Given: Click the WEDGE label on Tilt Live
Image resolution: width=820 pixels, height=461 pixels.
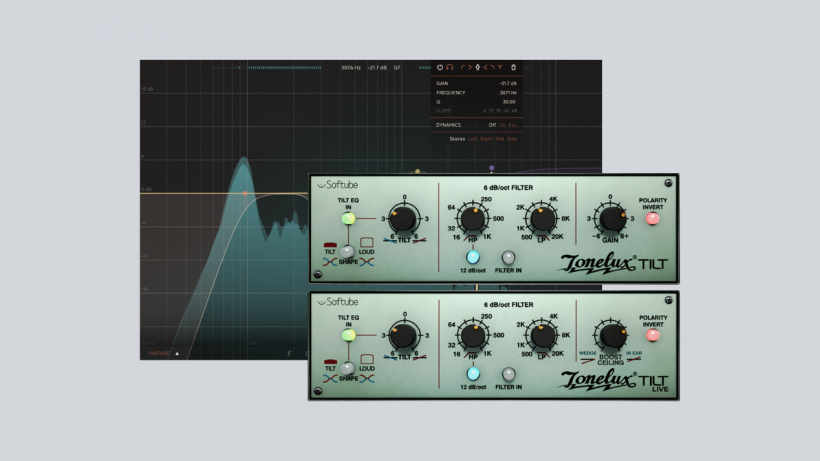Looking at the screenshot, I should (588, 353).
